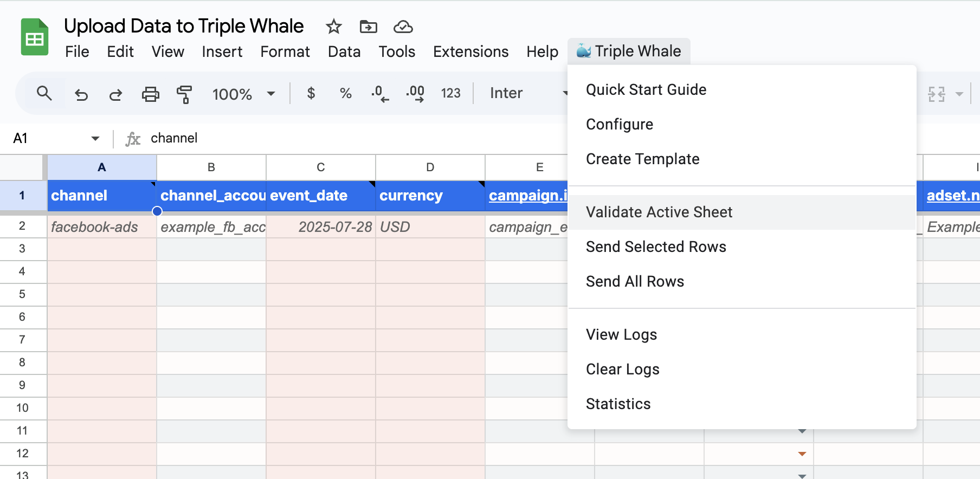Click the facebook-ads cell
Screen dimensions: 980x479
click(x=102, y=226)
